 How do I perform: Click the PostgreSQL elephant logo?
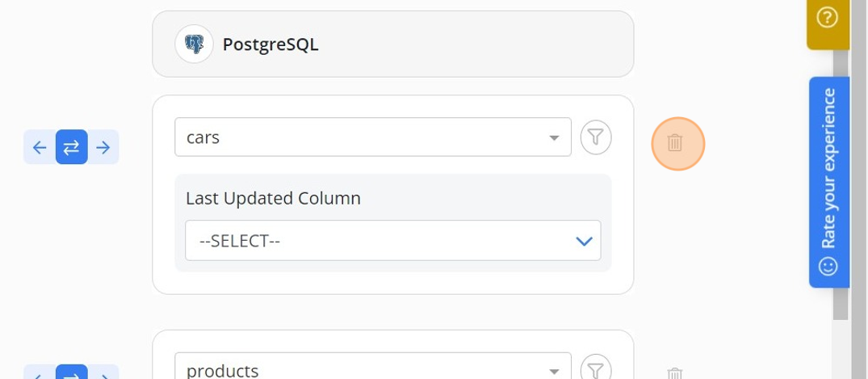pyautogui.click(x=194, y=44)
